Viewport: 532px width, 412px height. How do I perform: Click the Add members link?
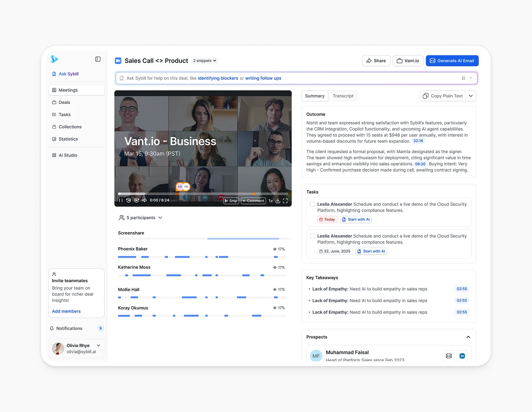click(x=66, y=311)
